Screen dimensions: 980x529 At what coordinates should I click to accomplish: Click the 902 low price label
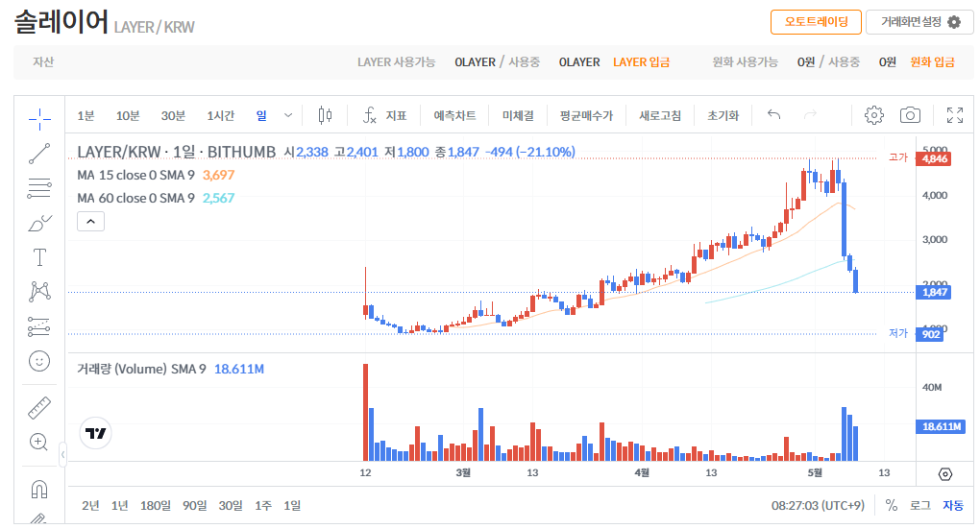coord(930,334)
